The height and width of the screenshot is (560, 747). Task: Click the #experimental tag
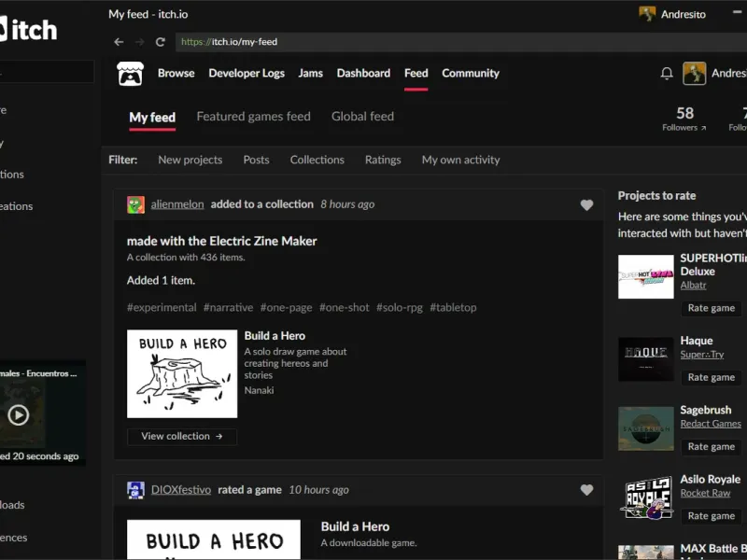162,308
